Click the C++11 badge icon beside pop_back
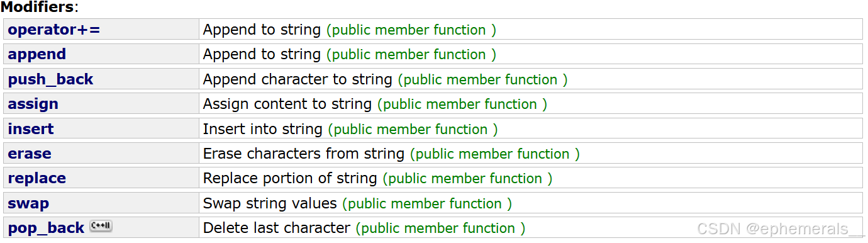 point(101,226)
